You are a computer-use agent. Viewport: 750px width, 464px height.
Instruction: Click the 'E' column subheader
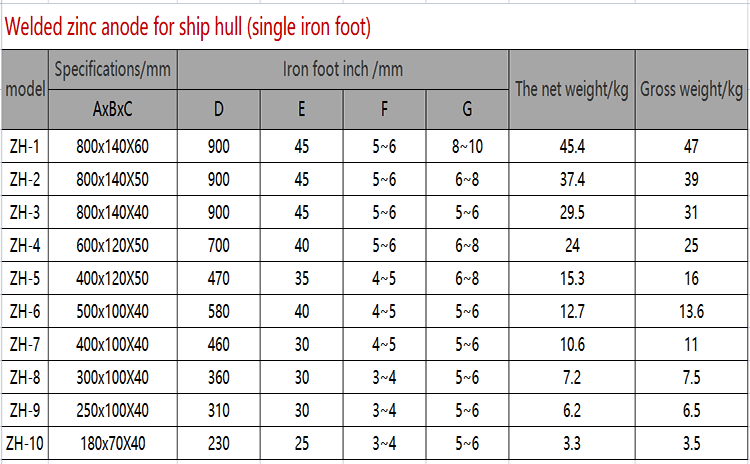click(x=301, y=109)
